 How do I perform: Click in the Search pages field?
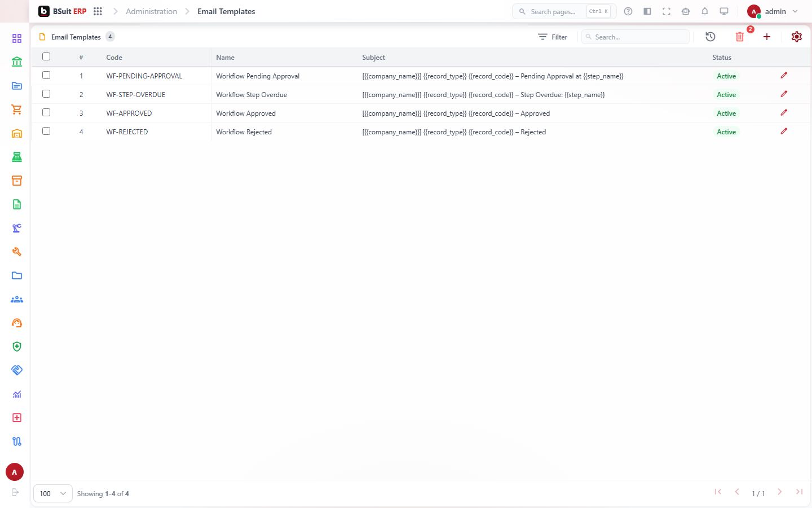[x=564, y=11]
